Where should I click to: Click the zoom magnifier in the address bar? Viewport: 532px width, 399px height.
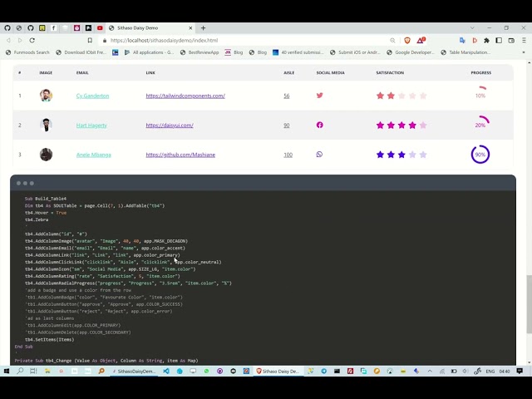[x=392, y=41]
